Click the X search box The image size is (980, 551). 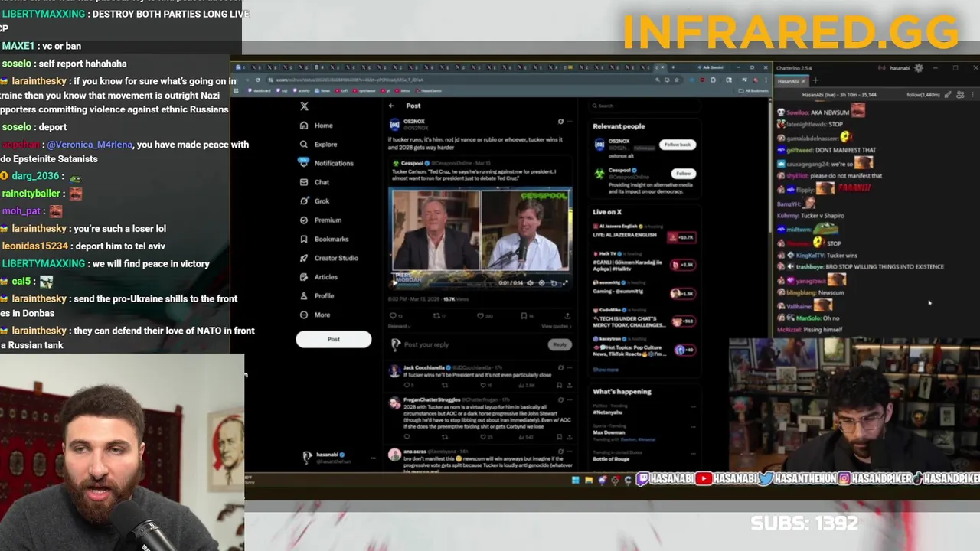[643, 106]
